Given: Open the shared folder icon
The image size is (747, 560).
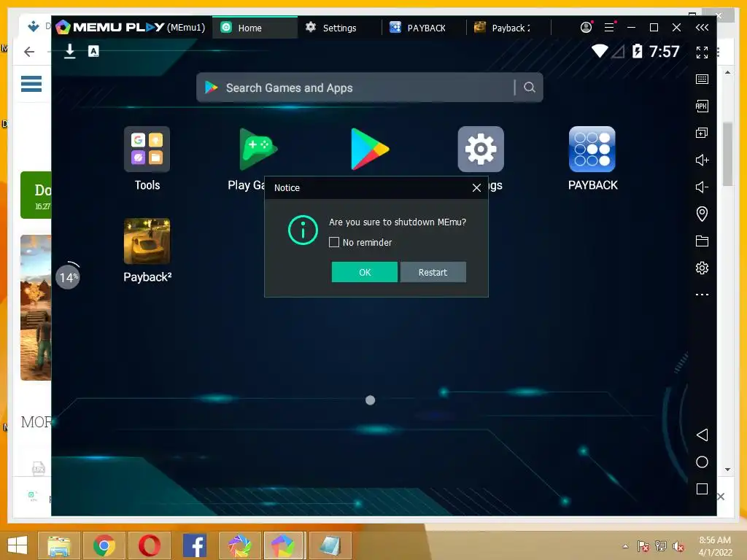Looking at the screenshot, I should tap(702, 241).
